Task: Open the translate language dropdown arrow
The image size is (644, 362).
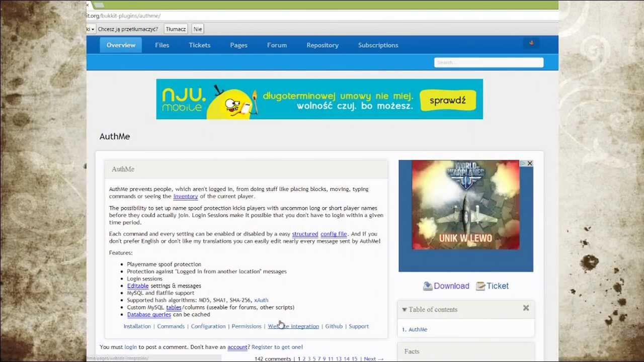Action: (92, 29)
